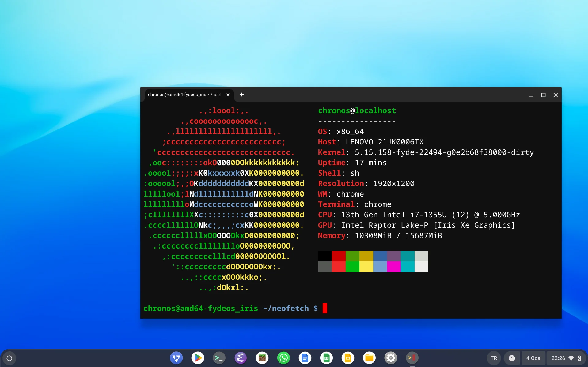The image size is (588, 367).
Task: Click the Uptime 17 mins text
Action: pos(352,163)
